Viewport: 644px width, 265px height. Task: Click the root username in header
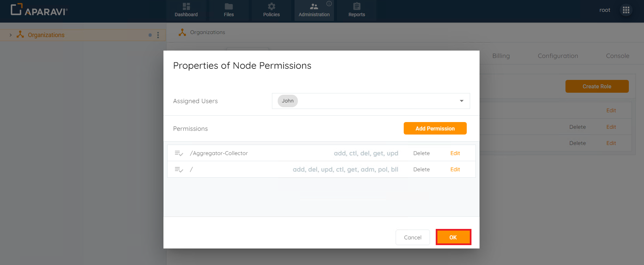point(605,10)
